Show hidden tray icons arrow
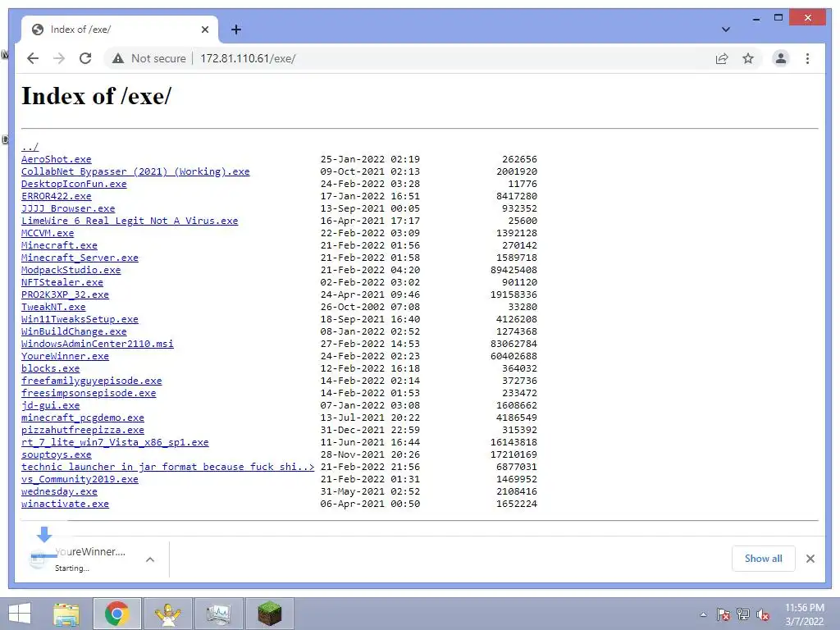The image size is (840, 630). coord(703,614)
